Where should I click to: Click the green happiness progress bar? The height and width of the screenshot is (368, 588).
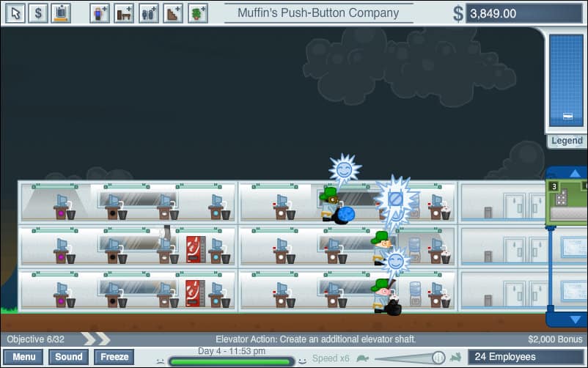coord(231,361)
